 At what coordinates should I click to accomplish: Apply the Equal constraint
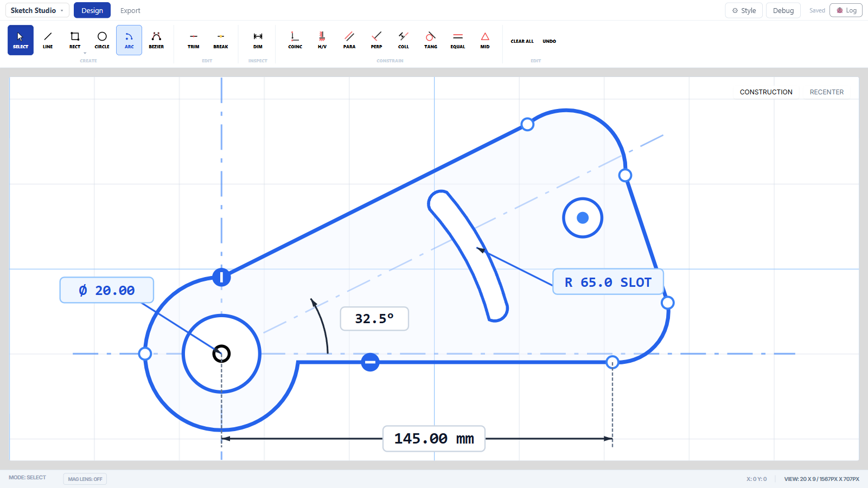[458, 40]
